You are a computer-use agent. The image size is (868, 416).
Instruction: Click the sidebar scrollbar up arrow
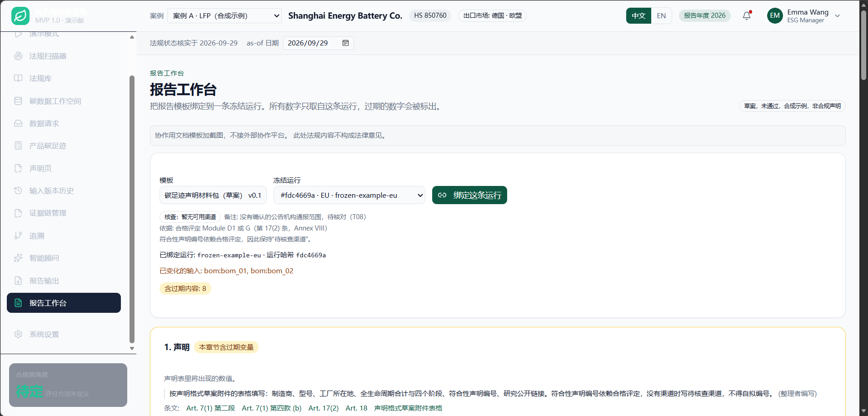click(132, 37)
